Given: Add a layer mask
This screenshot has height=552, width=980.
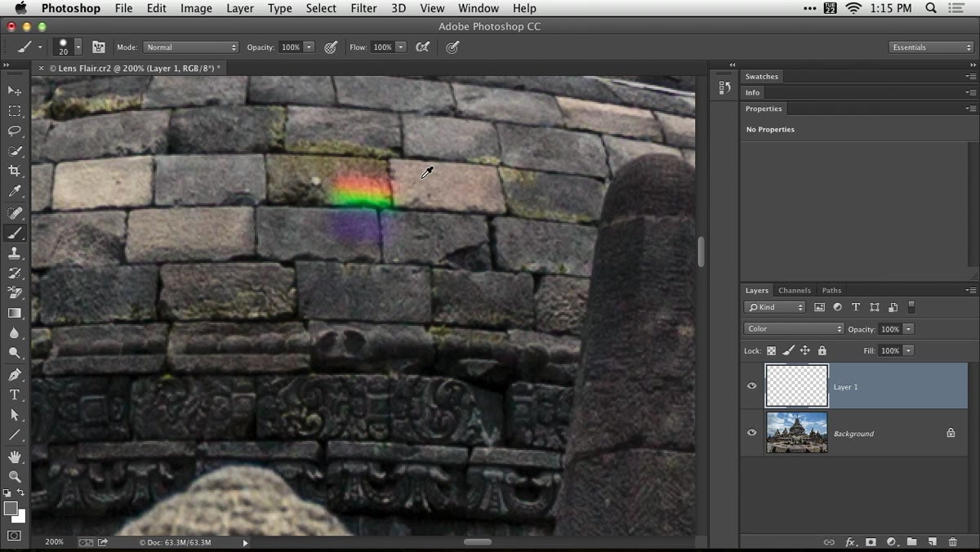Looking at the screenshot, I should (x=871, y=541).
